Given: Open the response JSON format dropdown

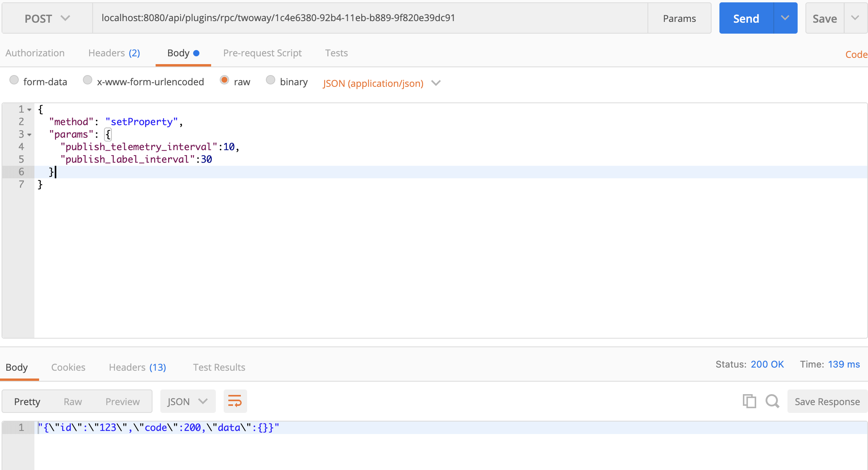Looking at the screenshot, I should click(x=187, y=402).
